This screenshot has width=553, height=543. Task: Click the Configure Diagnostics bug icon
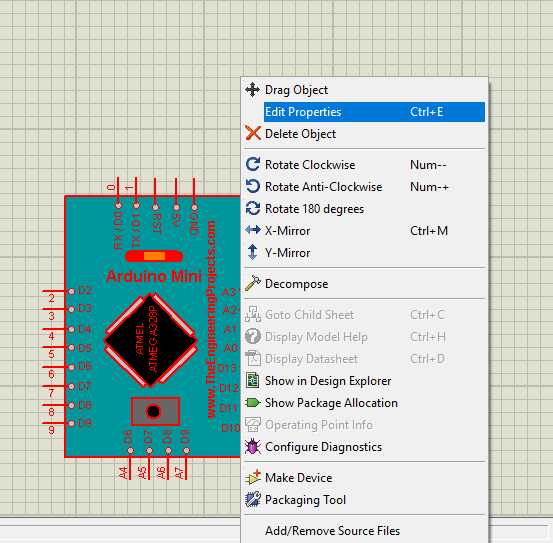click(x=253, y=446)
